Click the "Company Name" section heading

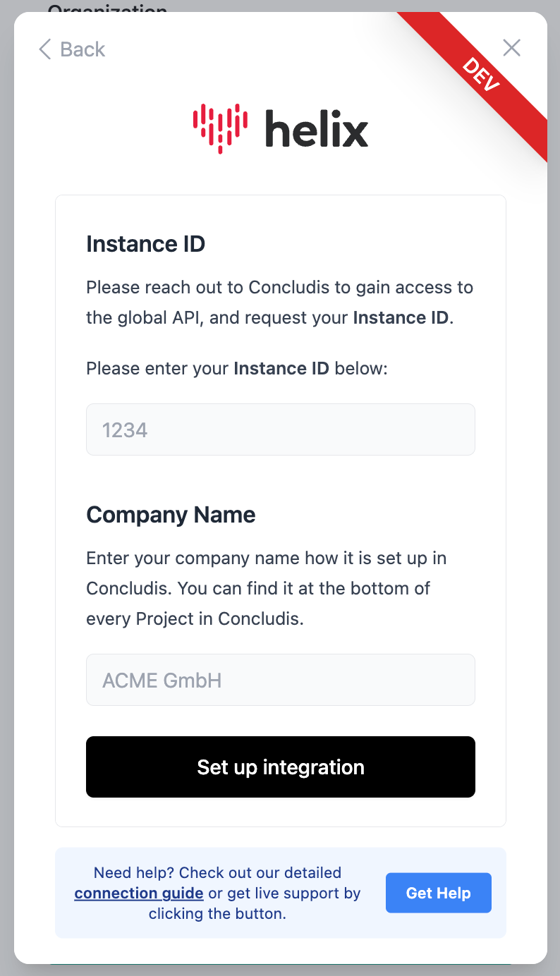coord(171,515)
